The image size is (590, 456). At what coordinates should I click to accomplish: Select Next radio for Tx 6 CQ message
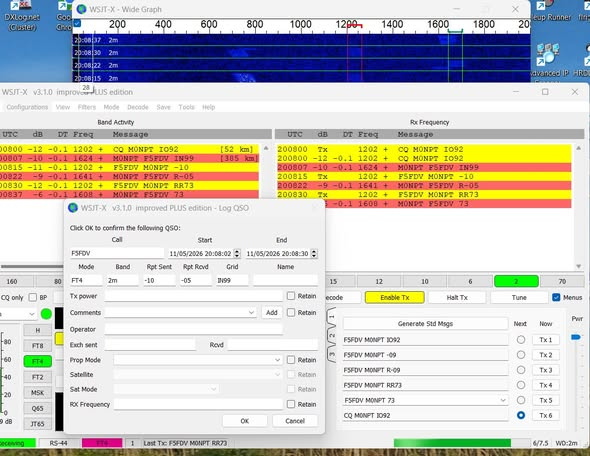point(521,415)
